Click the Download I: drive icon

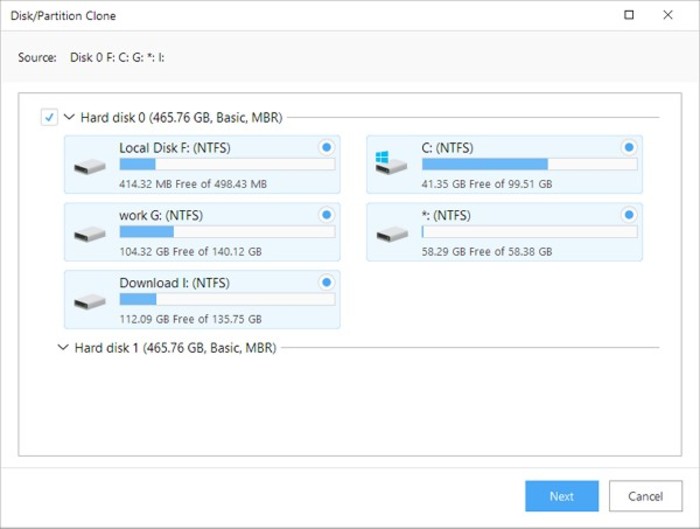click(x=90, y=300)
